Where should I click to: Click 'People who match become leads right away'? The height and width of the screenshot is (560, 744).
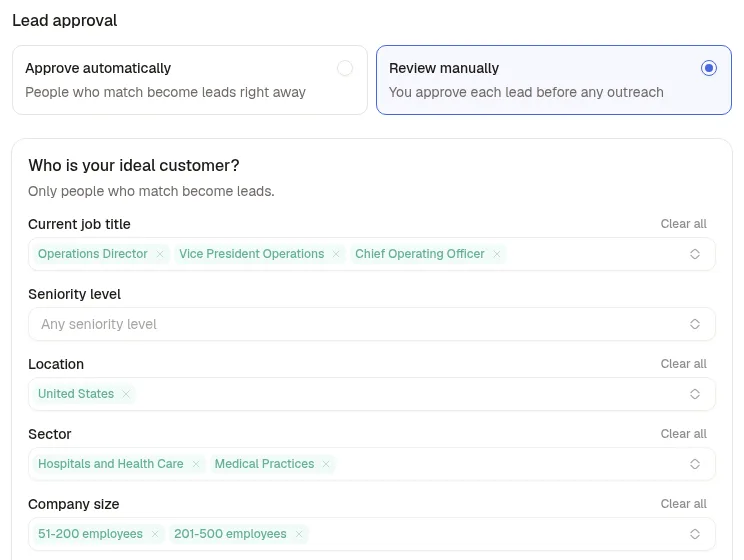166,92
